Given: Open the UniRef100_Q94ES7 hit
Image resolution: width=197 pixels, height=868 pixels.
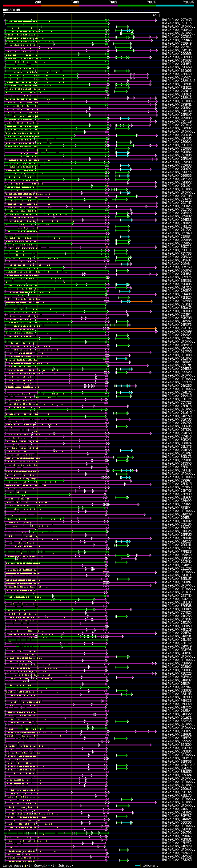Looking at the screenshot, I should (x=177, y=633).
